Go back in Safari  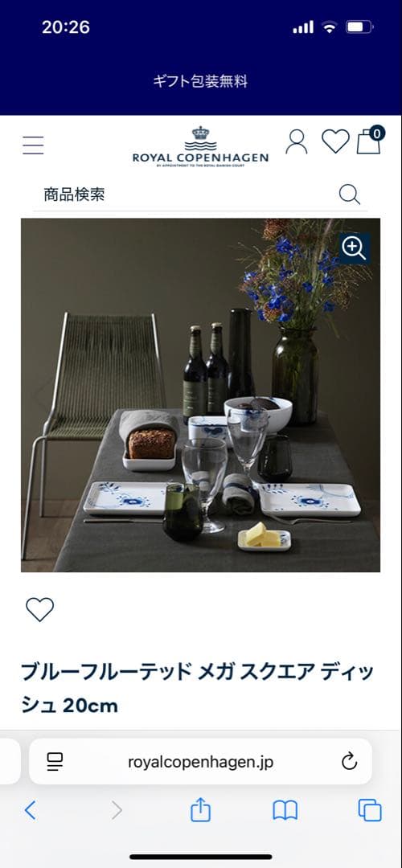(x=31, y=810)
